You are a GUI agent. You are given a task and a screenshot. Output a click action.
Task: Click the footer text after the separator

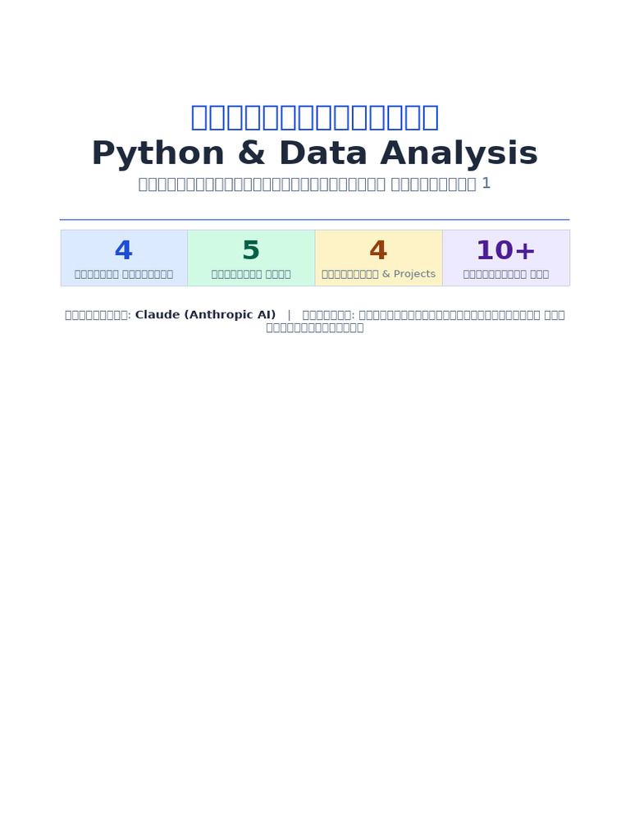click(x=433, y=315)
